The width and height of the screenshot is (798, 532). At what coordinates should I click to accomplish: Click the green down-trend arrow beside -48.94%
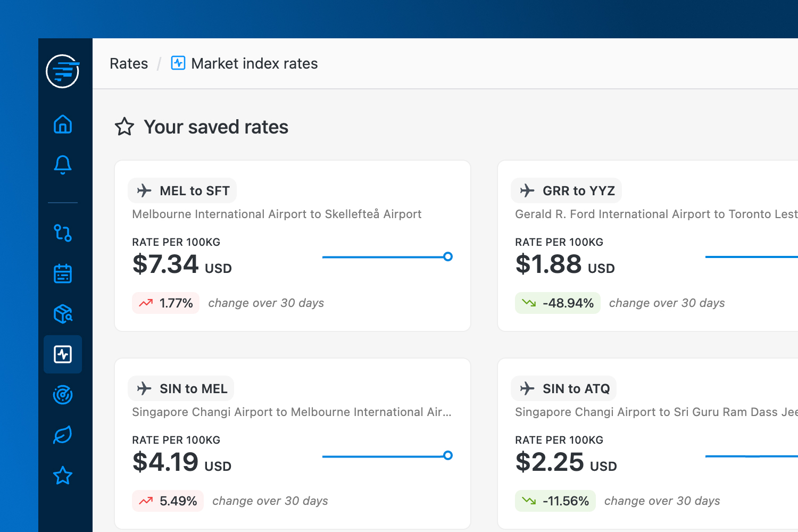point(529,303)
